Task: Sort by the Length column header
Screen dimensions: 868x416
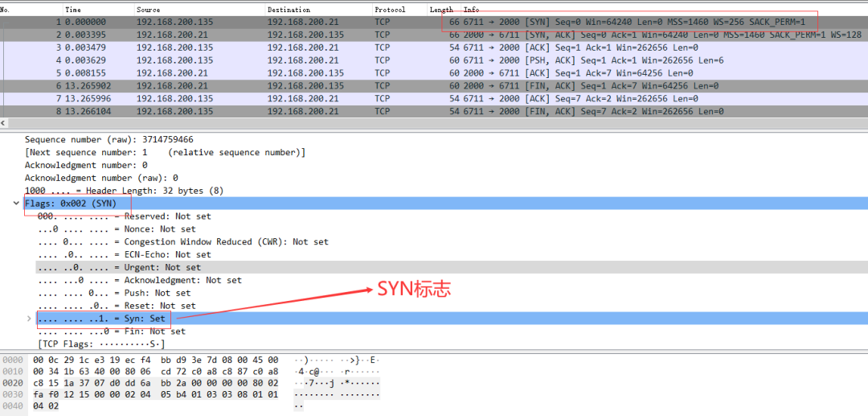Action: pos(440,9)
